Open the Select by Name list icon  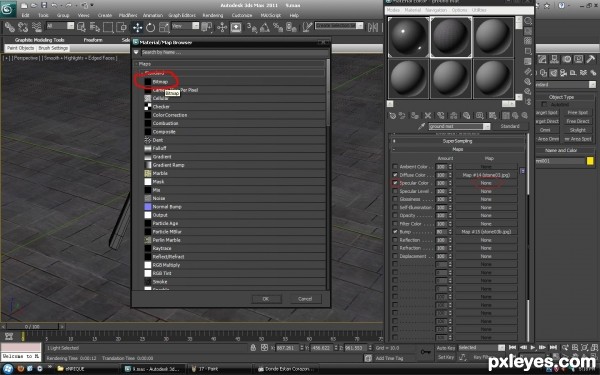click(95, 27)
